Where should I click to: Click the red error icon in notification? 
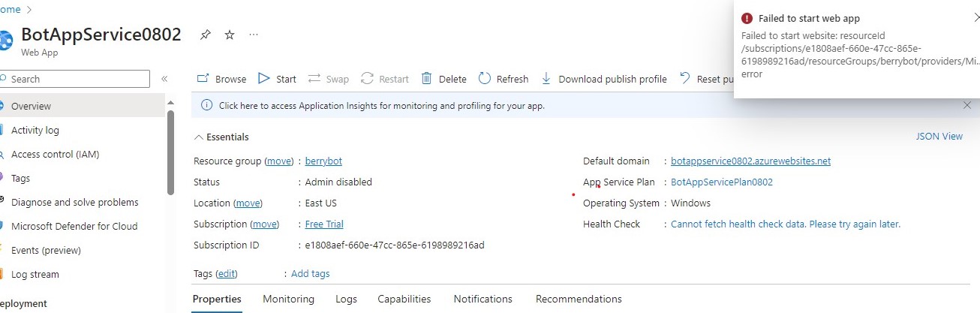click(747, 19)
